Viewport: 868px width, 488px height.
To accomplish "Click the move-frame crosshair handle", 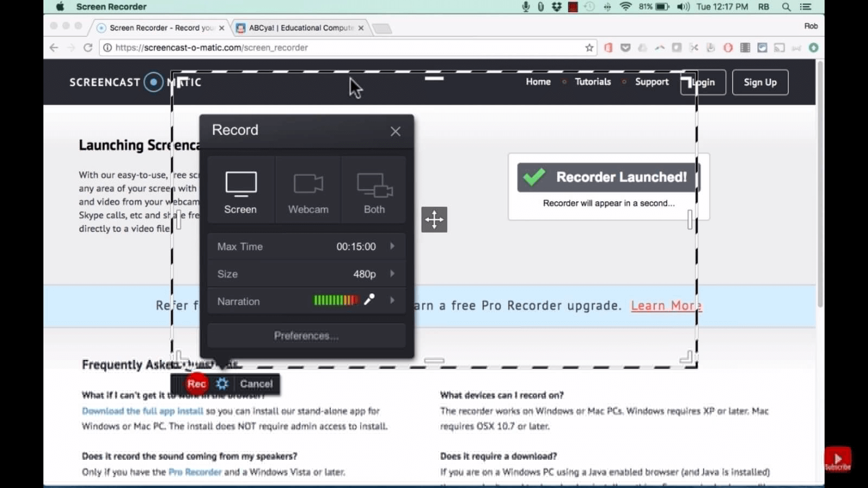I will pyautogui.click(x=434, y=220).
